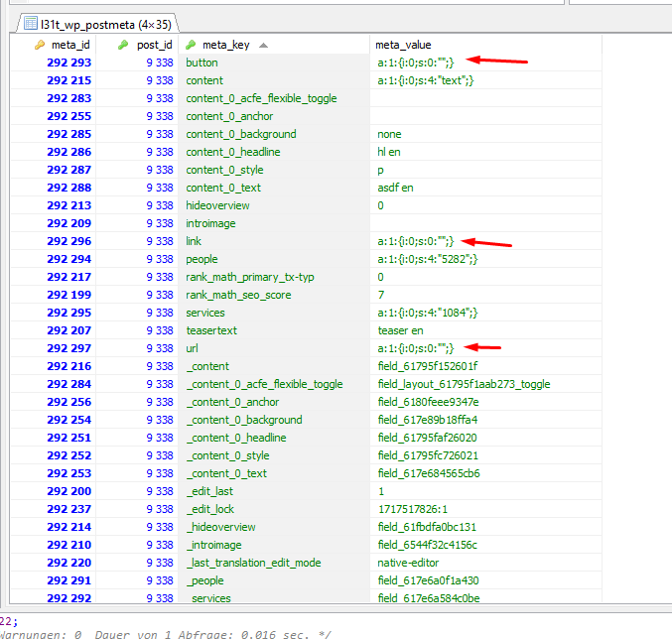Select value a:1:{i:0;s:4:"1084";}
The width and height of the screenshot is (672, 639).
coord(485,313)
